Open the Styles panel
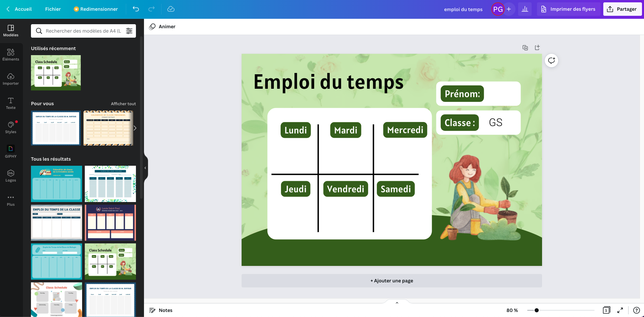 [x=11, y=127]
